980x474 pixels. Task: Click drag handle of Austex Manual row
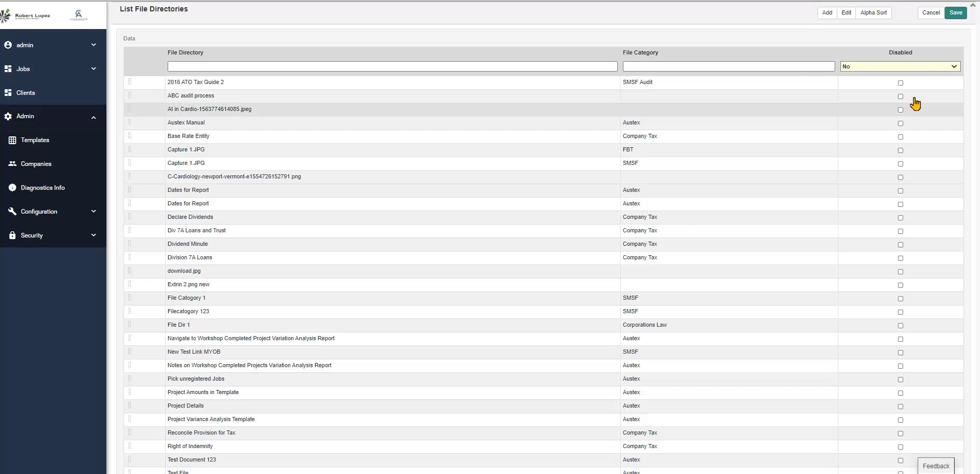pyautogui.click(x=129, y=122)
